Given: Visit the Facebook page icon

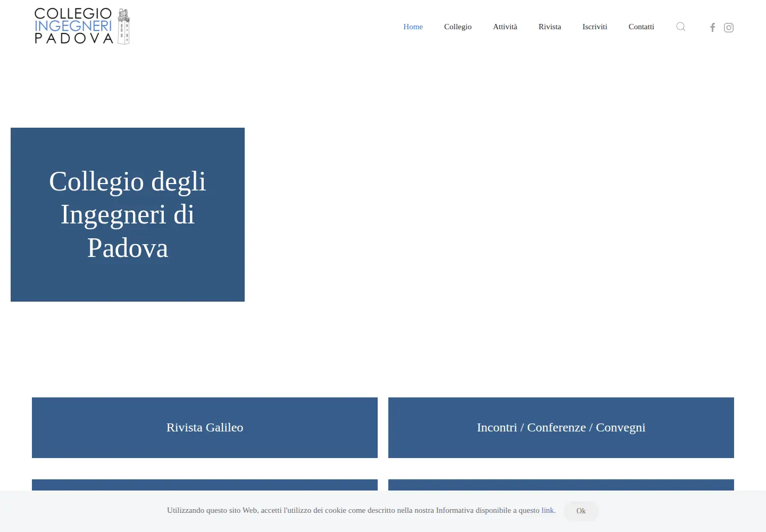Looking at the screenshot, I should [x=713, y=27].
